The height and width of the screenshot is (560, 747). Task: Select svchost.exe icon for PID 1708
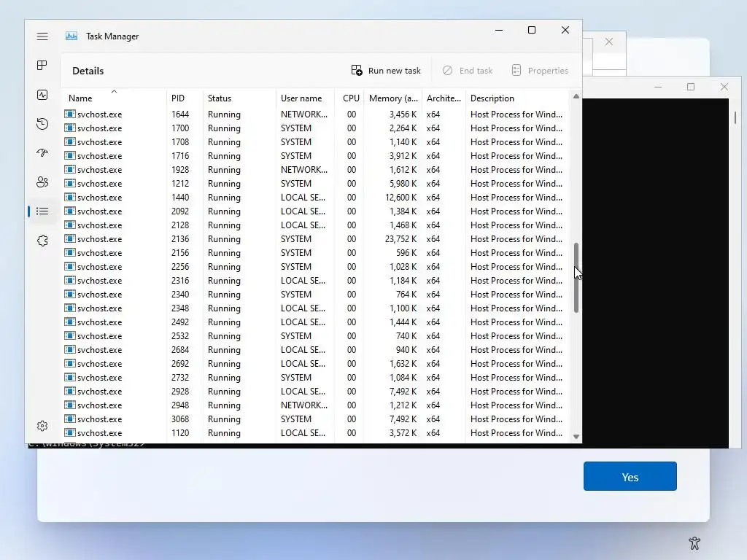tap(70, 142)
